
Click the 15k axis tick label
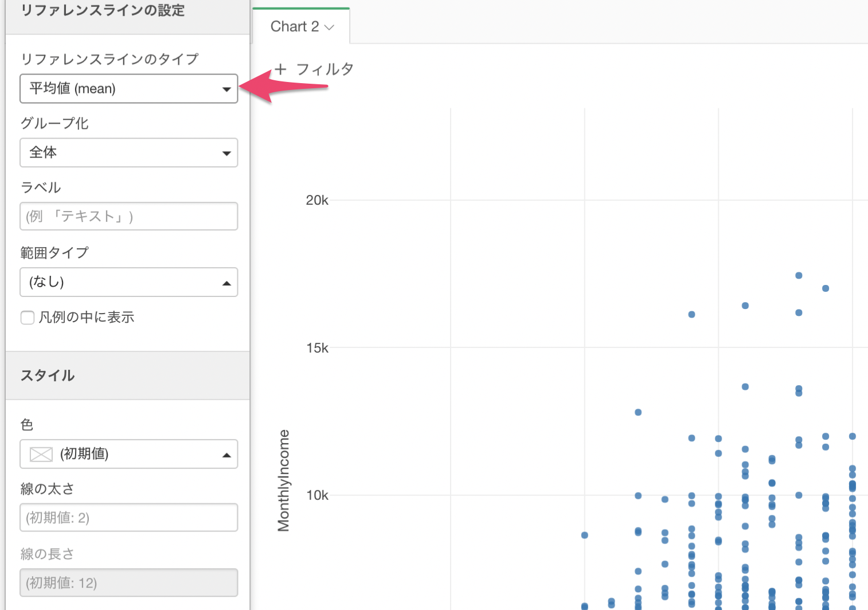pos(317,348)
